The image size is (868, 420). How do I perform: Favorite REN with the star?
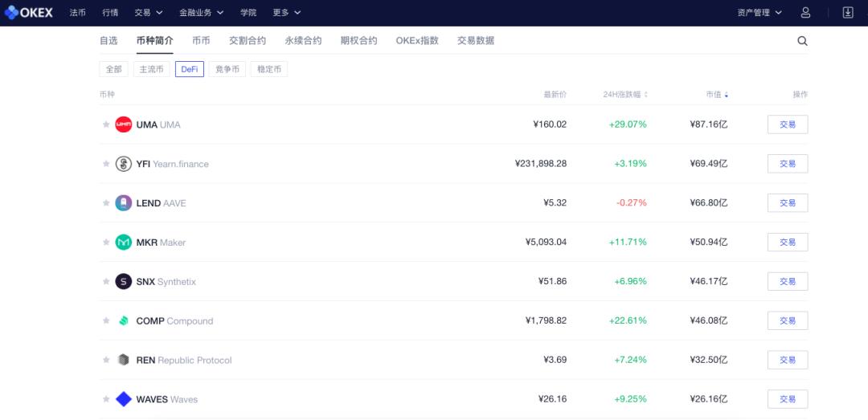(x=106, y=360)
